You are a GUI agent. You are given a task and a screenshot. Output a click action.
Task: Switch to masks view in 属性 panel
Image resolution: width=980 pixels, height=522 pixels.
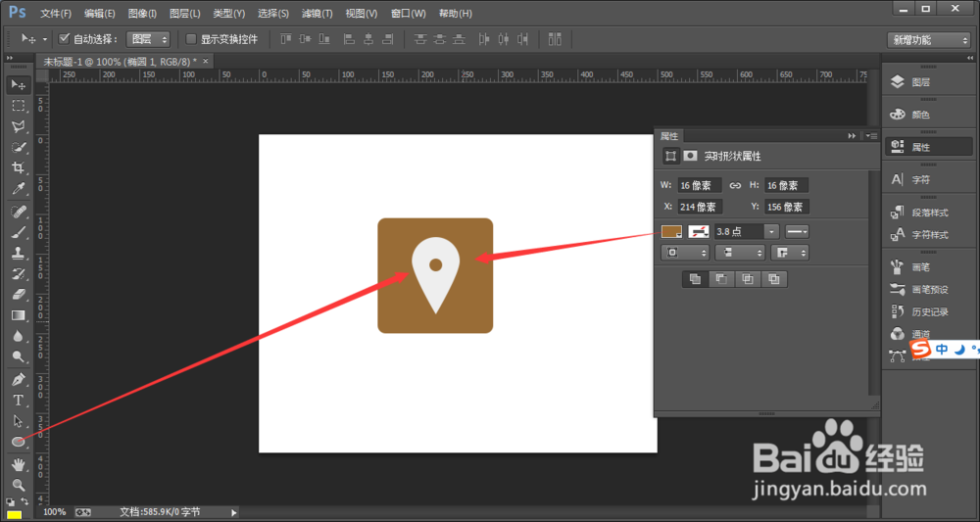click(x=690, y=156)
